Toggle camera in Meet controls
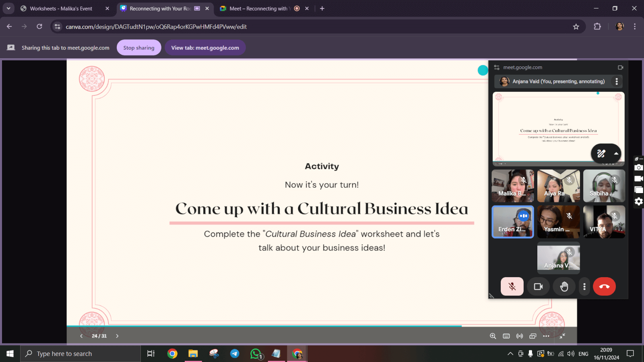Viewport: 644px width, 362px height. (538, 286)
